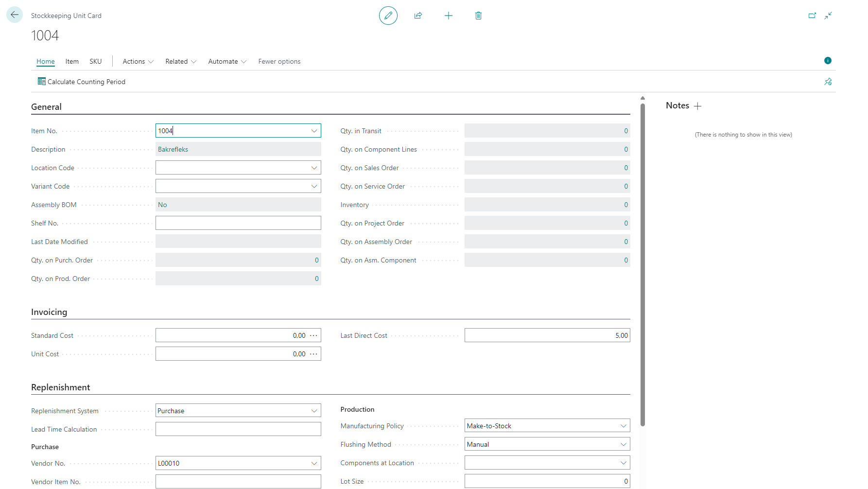Click the teal information icon
The width and height of the screenshot is (868, 489).
(828, 61)
